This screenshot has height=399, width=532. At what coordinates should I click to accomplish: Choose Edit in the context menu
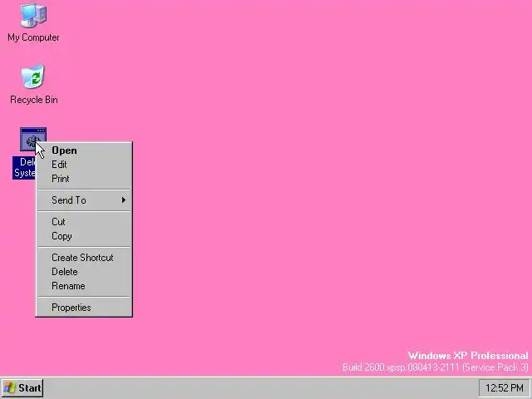(x=84, y=165)
